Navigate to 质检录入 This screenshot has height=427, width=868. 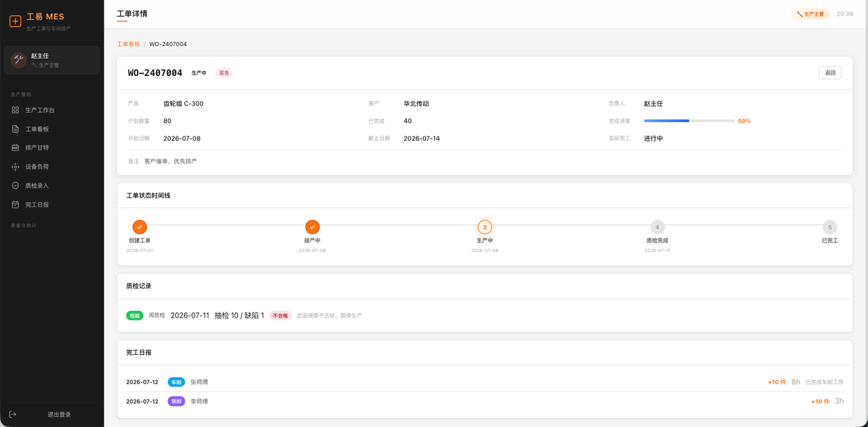(52, 185)
